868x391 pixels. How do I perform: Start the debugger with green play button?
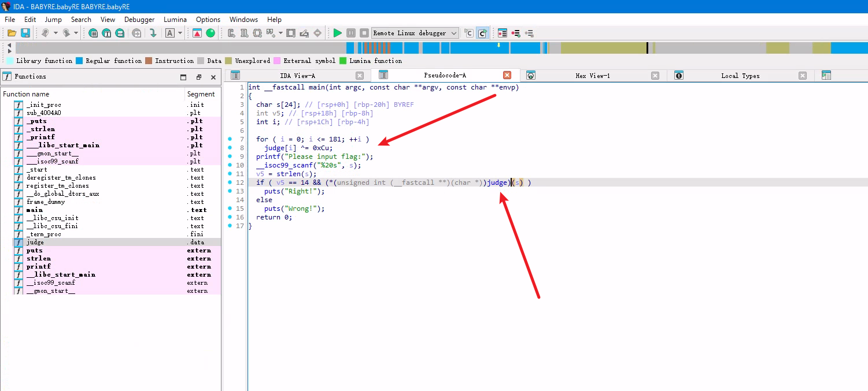(x=338, y=33)
